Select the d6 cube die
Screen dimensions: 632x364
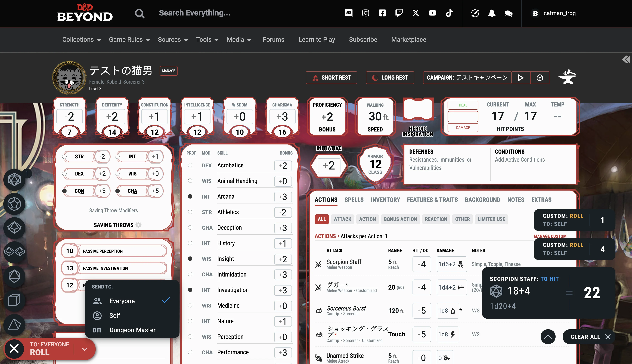point(14,300)
